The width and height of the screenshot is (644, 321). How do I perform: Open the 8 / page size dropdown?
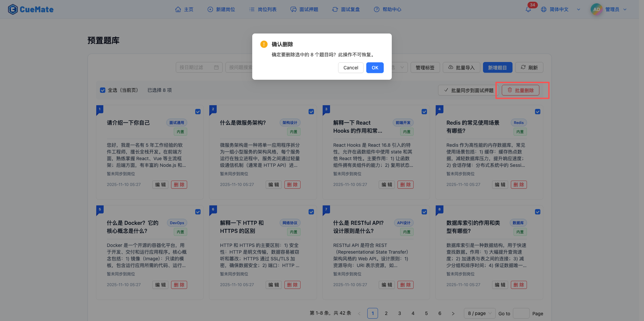pyautogui.click(x=479, y=313)
